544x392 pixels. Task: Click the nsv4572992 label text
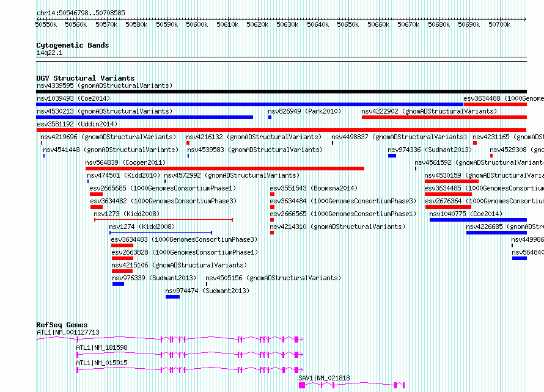click(x=232, y=175)
